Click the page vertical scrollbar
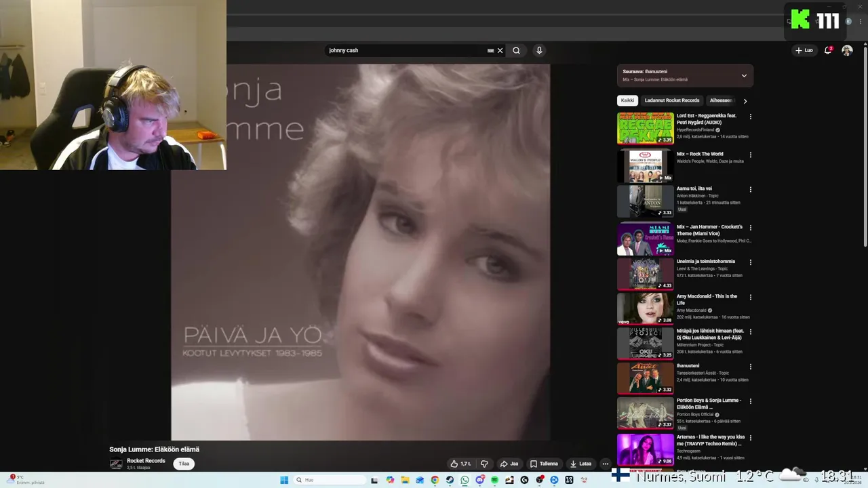This screenshot has height=488, width=868. tap(864, 146)
